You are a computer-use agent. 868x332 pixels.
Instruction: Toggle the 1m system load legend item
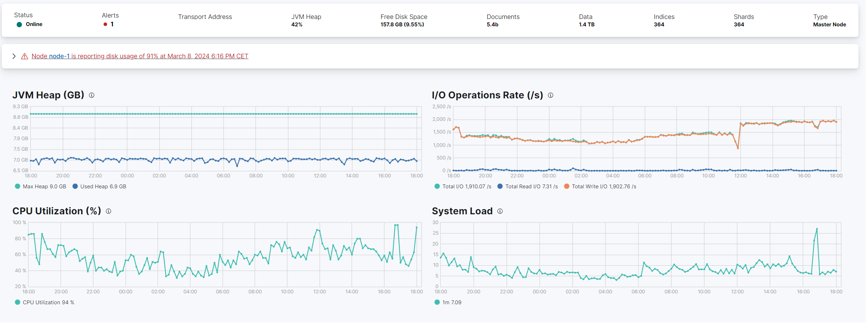tap(448, 302)
